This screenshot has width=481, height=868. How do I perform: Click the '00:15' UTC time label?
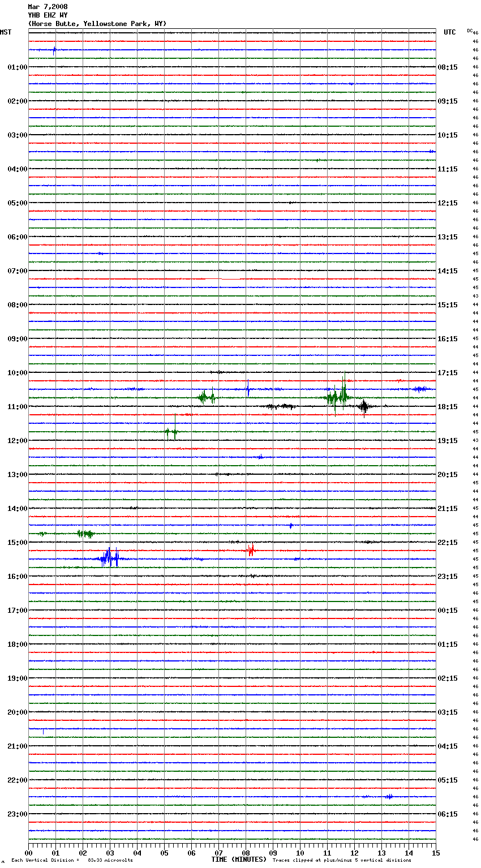[x=448, y=611]
